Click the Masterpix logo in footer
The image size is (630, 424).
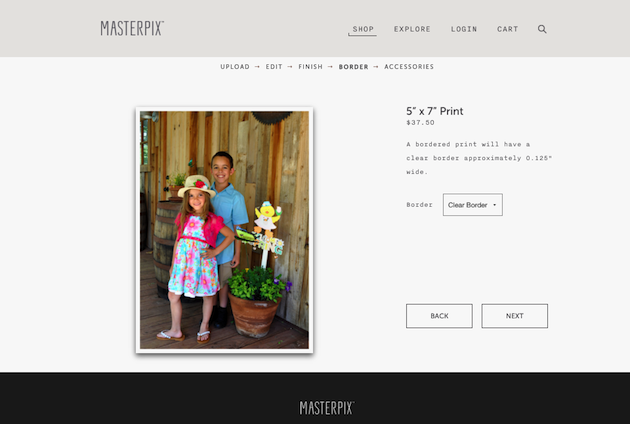click(x=327, y=408)
